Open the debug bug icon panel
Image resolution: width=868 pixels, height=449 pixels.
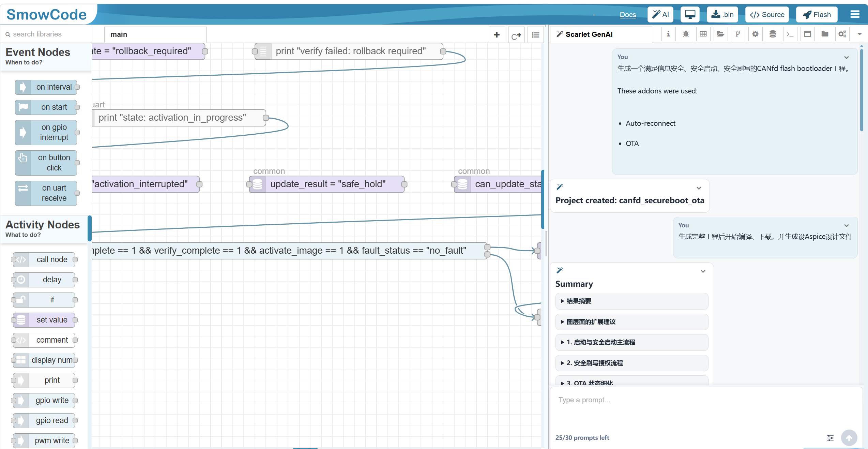click(x=686, y=34)
